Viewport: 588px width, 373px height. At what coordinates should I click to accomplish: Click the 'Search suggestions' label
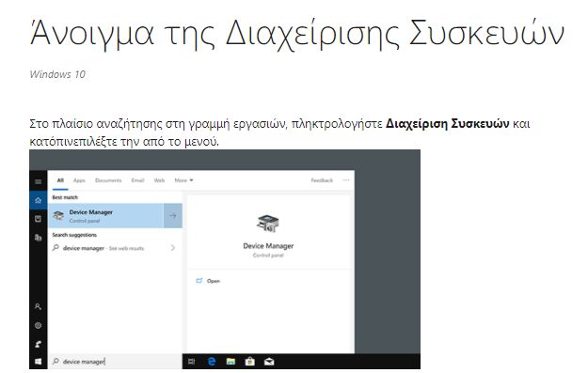(x=74, y=235)
